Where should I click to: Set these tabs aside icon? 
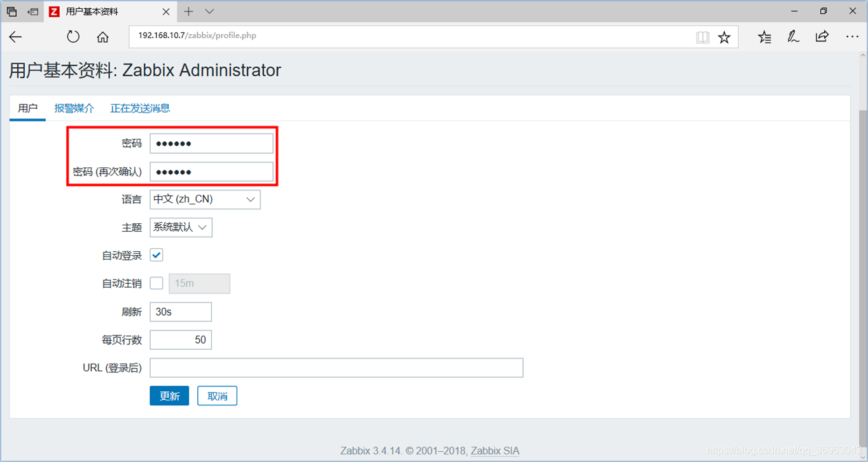pos(32,11)
